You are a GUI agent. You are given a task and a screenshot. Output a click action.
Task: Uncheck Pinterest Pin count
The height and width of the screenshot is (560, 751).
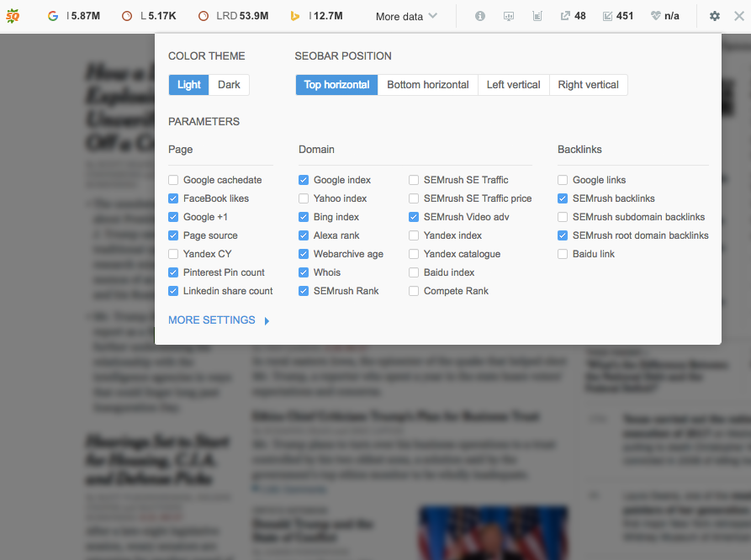pyautogui.click(x=173, y=272)
